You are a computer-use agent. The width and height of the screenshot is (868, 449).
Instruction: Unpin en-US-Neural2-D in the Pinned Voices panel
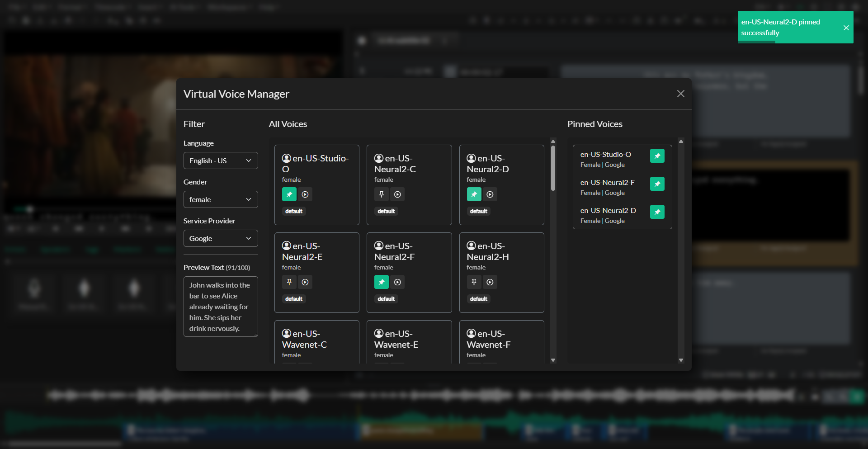(657, 212)
